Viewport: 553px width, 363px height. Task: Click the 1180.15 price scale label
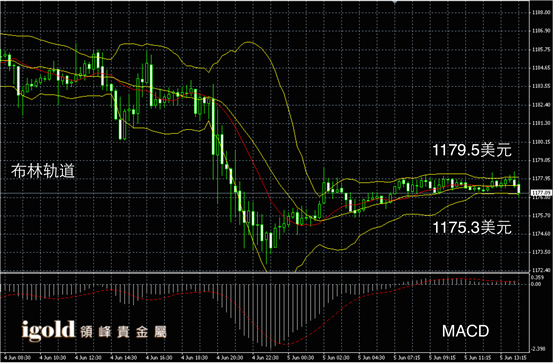541,141
